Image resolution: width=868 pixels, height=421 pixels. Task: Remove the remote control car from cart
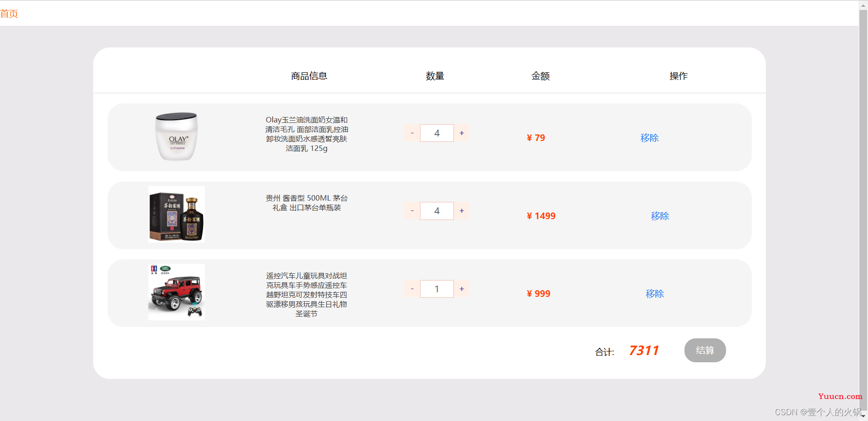point(655,294)
